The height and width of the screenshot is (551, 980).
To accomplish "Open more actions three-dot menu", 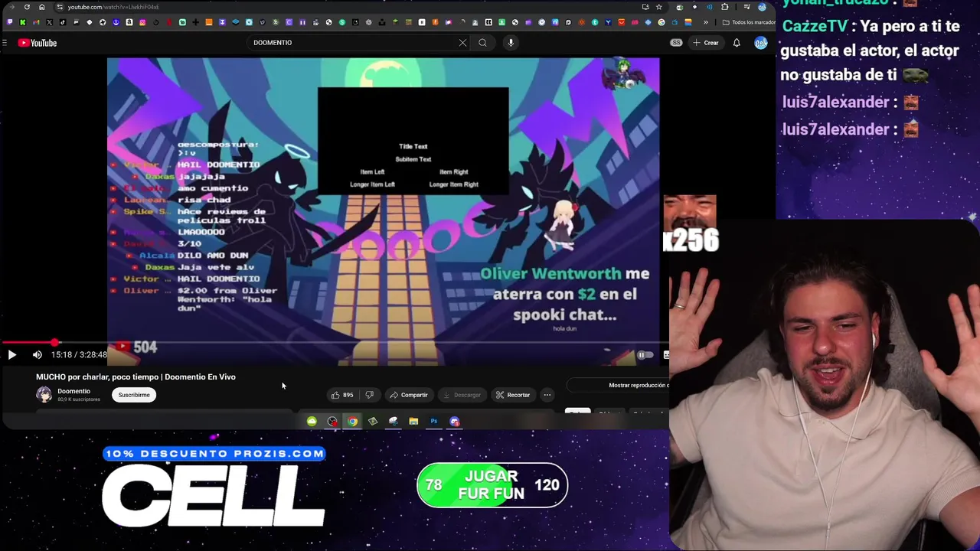I will (547, 395).
